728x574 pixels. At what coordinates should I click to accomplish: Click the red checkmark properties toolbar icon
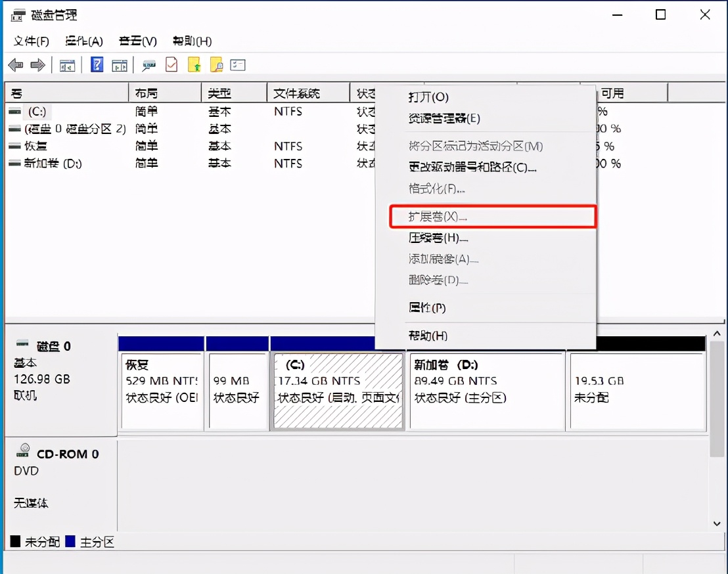[171, 64]
